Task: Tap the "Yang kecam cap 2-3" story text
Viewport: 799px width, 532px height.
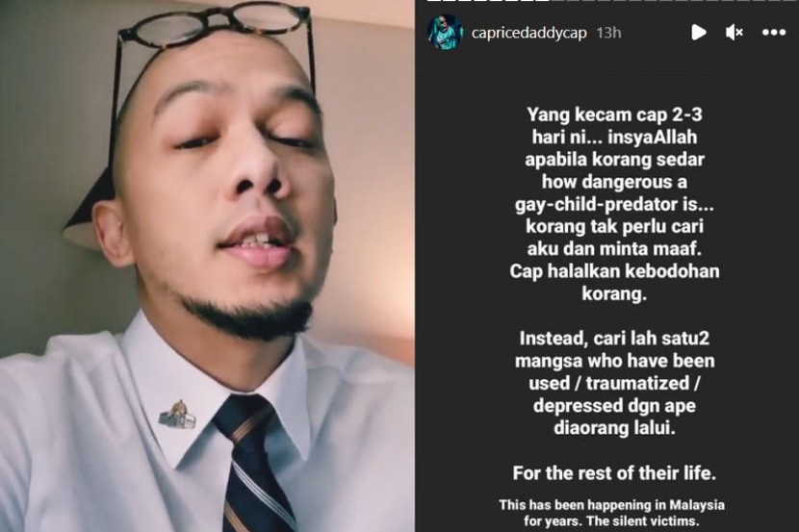Action: (614, 114)
